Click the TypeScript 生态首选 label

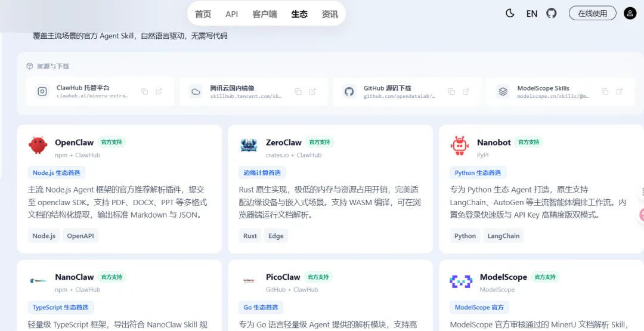61,307
